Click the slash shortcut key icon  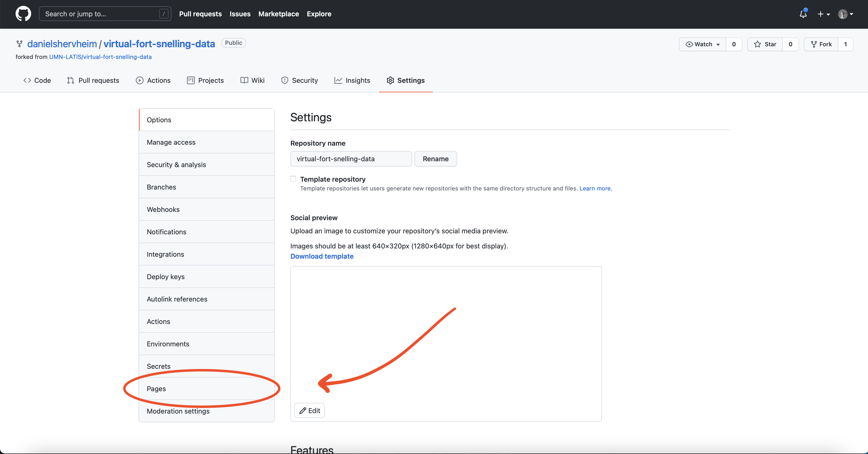pyautogui.click(x=163, y=14)
